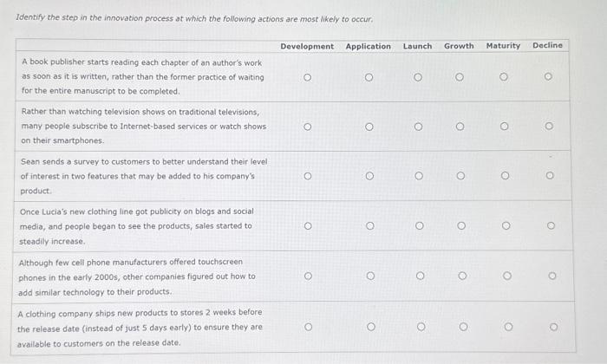607x364 pixels.
Task: Pick Decline for Sean's survey row
Action: (x=550, y=176)
